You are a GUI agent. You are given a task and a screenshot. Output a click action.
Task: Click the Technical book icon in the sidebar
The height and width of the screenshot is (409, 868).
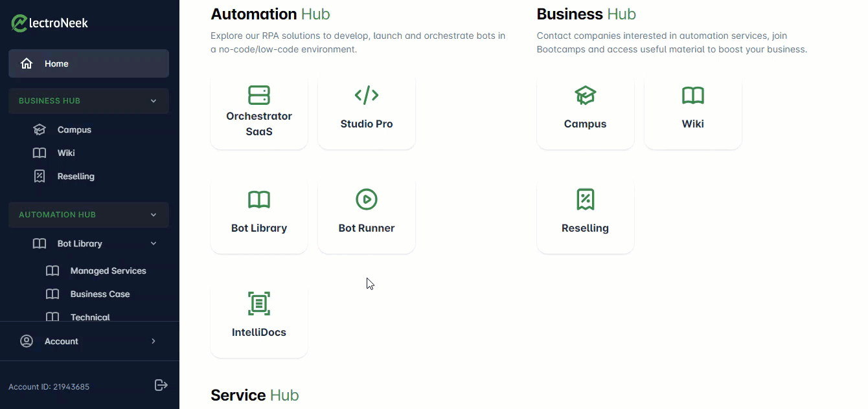(x=52, y=316)
